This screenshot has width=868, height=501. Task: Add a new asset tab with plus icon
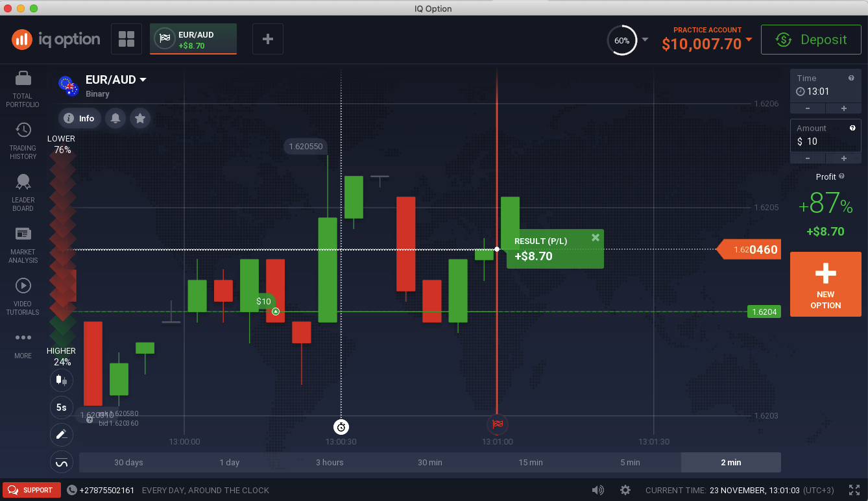(268, 39)
